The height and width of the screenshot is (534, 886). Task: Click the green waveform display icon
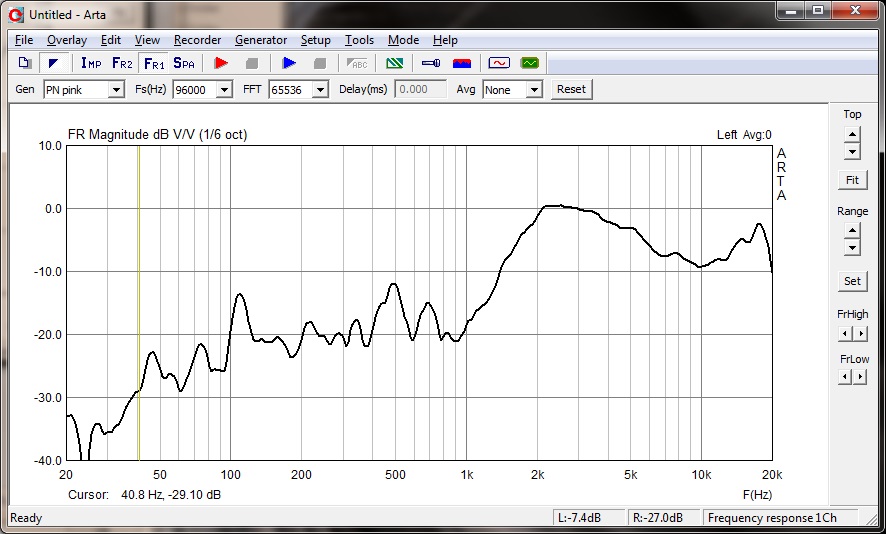(x=529, y=63)
